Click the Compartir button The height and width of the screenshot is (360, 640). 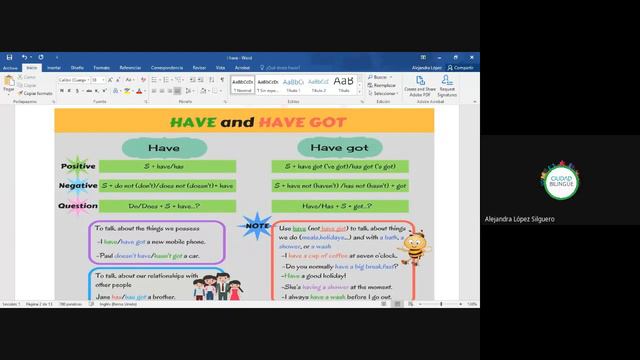(x=461, y=68)
